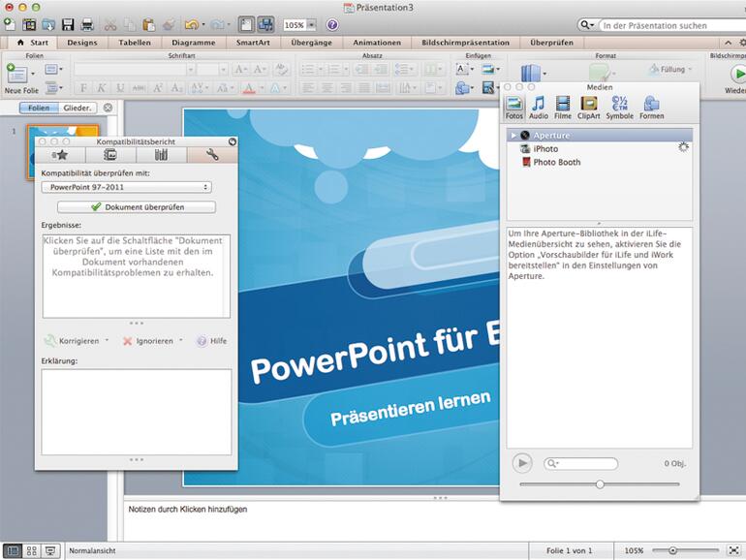The width and height of the screenshot is (746, 560).
Task: Click the Medien preview play button
Action: coord(522,463)
